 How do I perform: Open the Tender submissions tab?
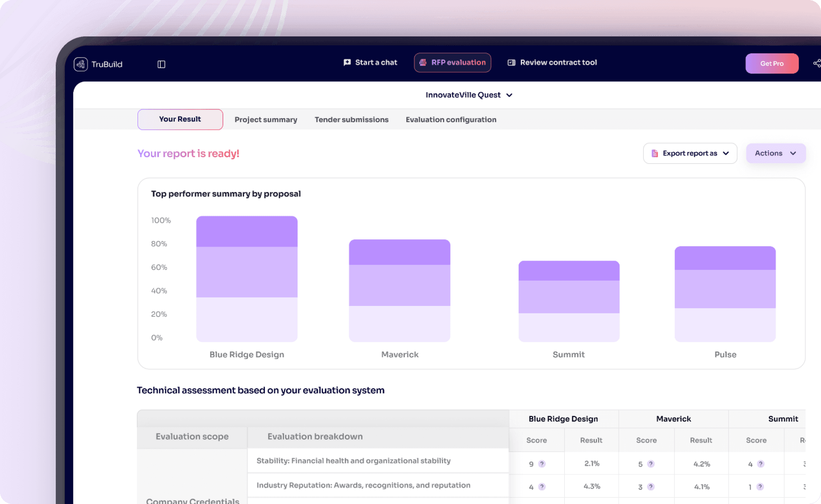pyautogui.click(x=351, y=119)
